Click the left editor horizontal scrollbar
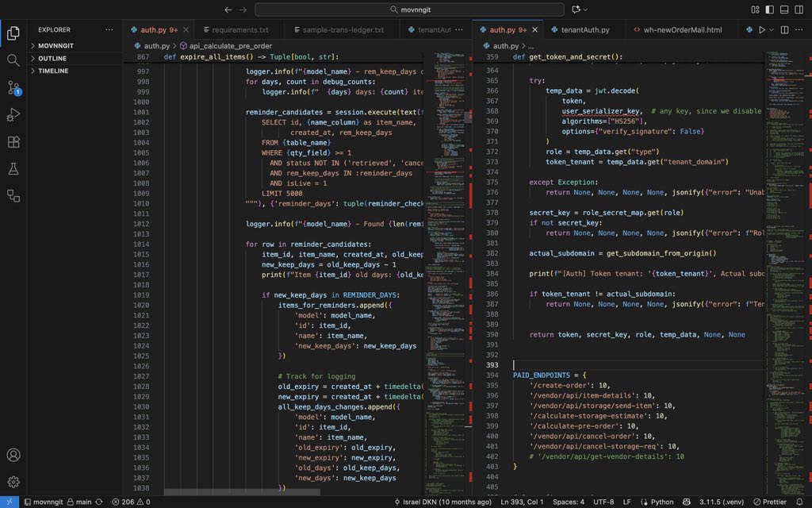This screenshot has height=508, width=812. (242, 492)
